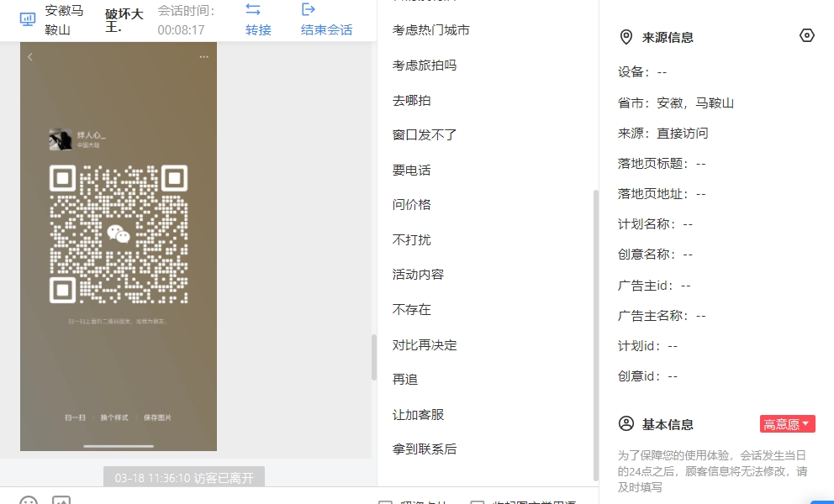Click the 落地页地址 field
The image size is (834, 504).
point(662,194)
